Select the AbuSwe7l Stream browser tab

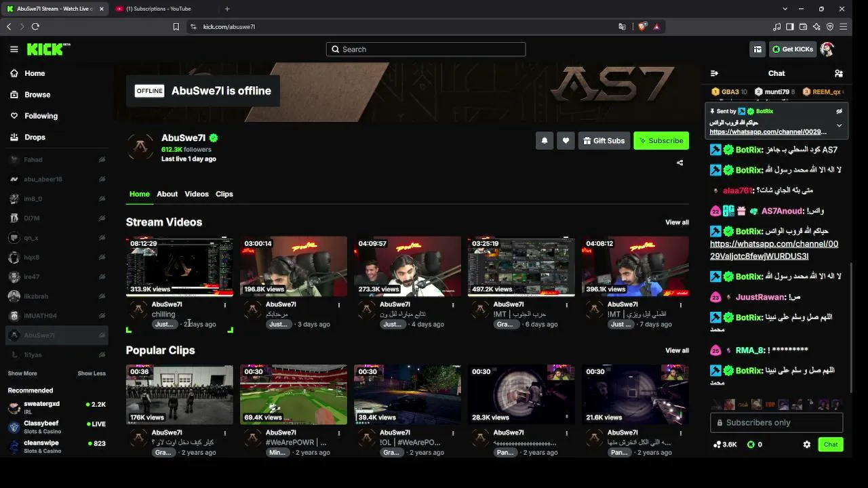pyautogui.click(x=54, y=9)
